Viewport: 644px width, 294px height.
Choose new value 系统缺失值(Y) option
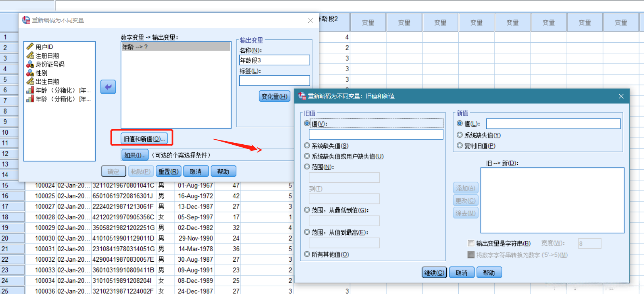pos(459,135)
